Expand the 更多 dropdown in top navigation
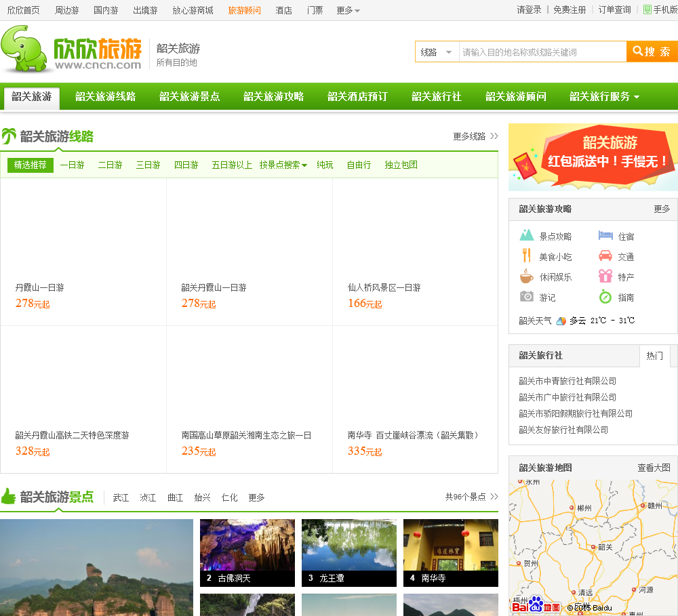Image resolution: width=678 pixels, height=616 pixels. (348, 10)
